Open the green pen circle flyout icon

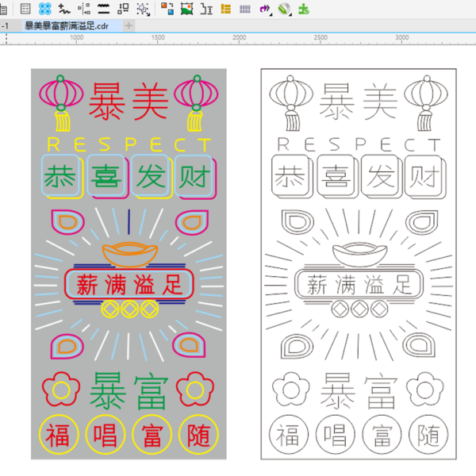(285, 9)
